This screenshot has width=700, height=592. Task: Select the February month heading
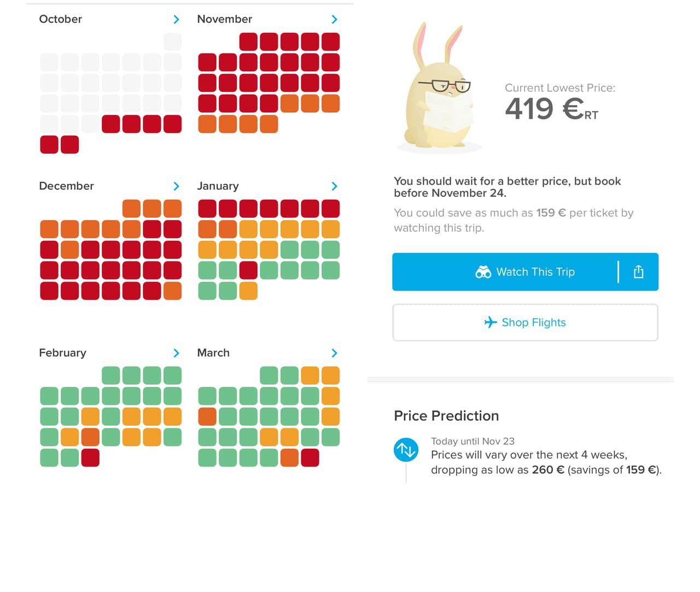pyautogui.click(x=62, y=353)
